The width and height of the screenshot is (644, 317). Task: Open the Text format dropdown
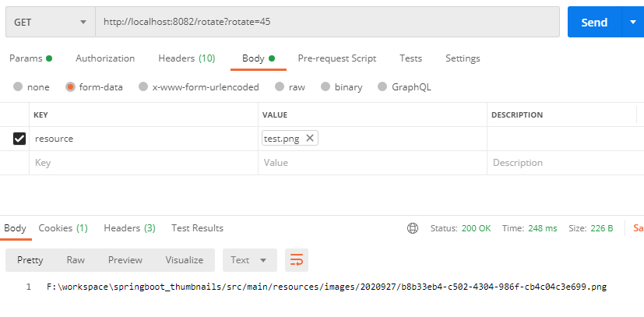(250, 260)
